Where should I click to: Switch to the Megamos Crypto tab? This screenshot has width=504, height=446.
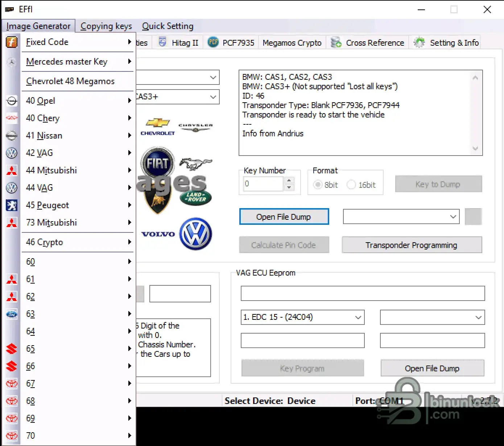pos(292,43)
